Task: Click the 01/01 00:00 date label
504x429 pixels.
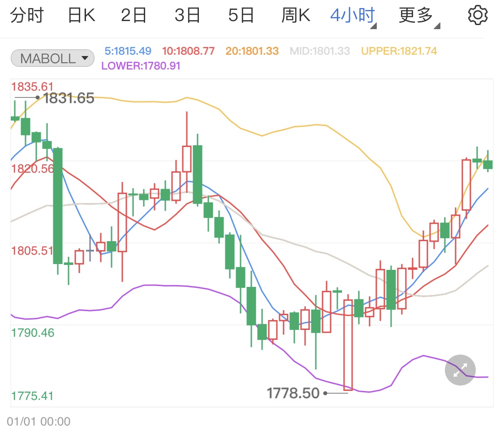Action: coord(39,421)
